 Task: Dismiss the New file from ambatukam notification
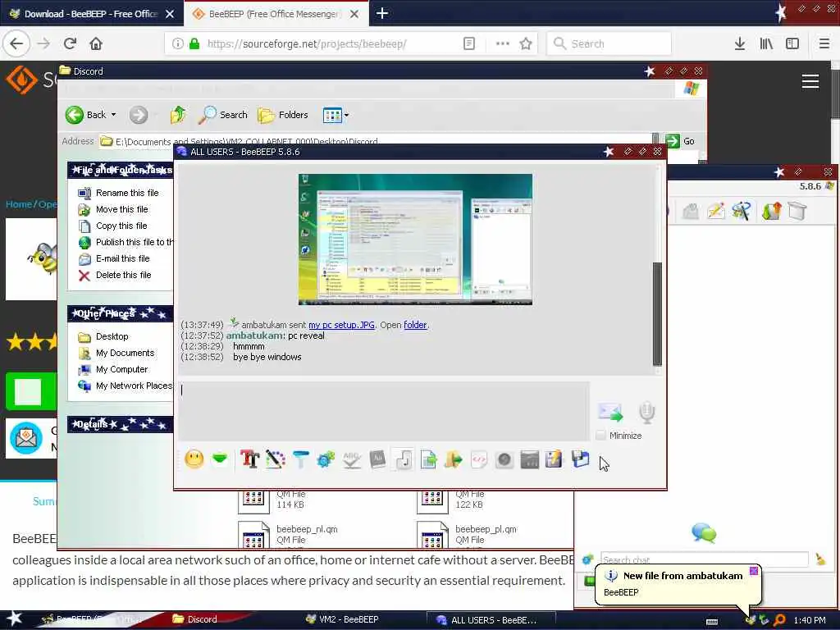click(753, 571)
